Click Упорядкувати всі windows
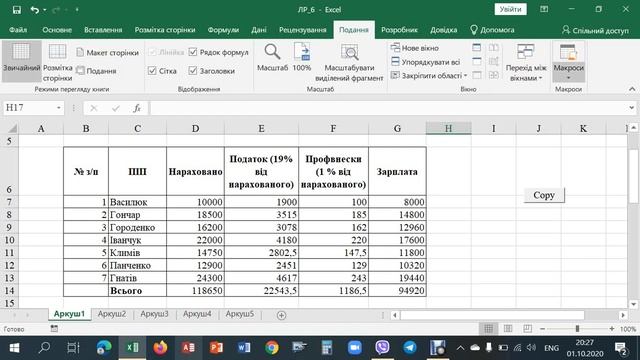The height and width of the screenshot is (360, 640). tap(426, 62)
